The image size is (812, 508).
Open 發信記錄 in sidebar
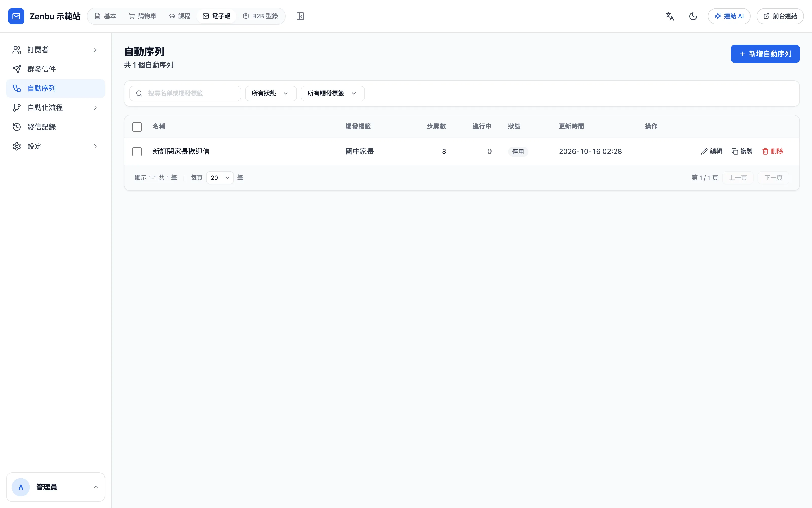(x=55, y=127)
